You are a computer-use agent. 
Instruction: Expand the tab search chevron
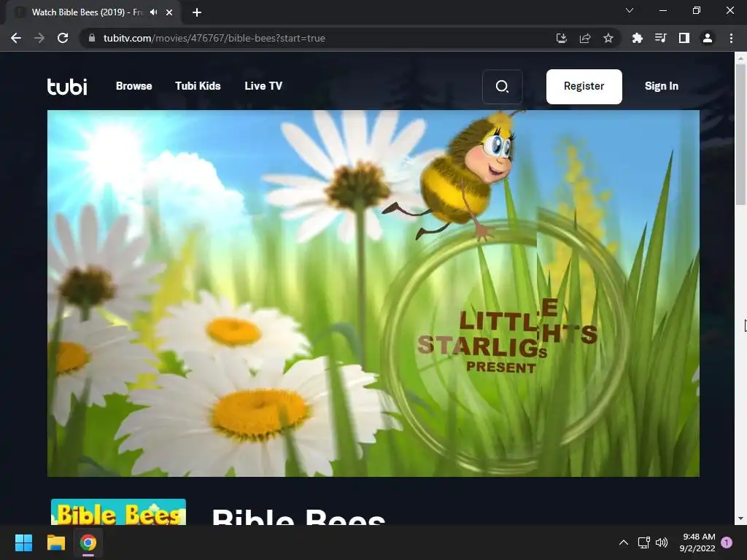[x=630, y=10]
